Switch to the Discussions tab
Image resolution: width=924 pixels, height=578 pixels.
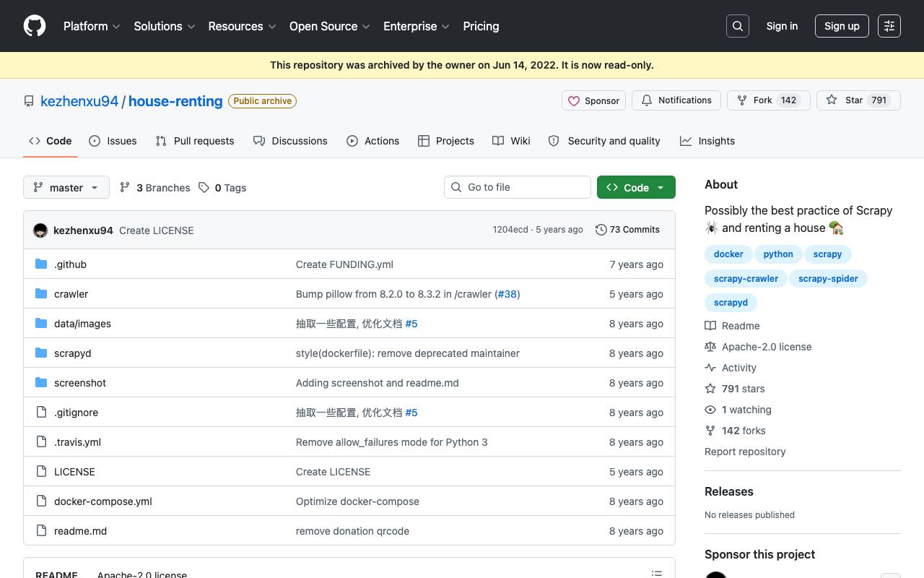pos(290,141)
